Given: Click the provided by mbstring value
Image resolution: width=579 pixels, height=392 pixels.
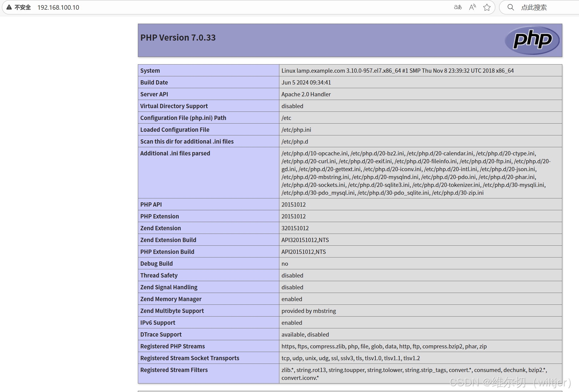Looking at the screenshot, I should coord(309,311).
